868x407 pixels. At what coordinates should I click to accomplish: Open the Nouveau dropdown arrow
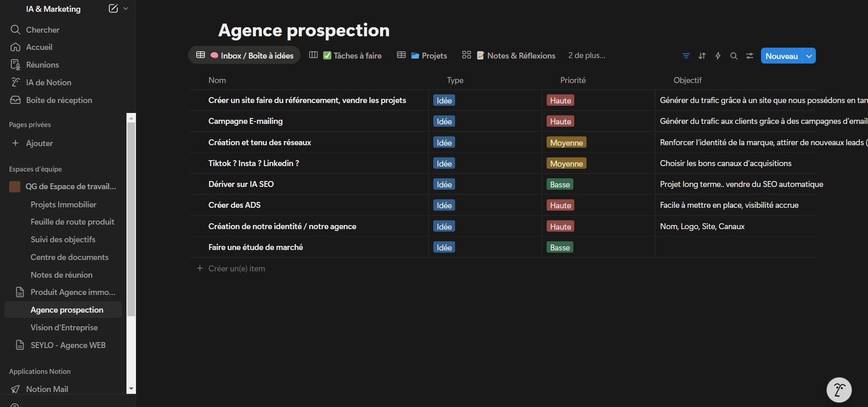point(809,56)
